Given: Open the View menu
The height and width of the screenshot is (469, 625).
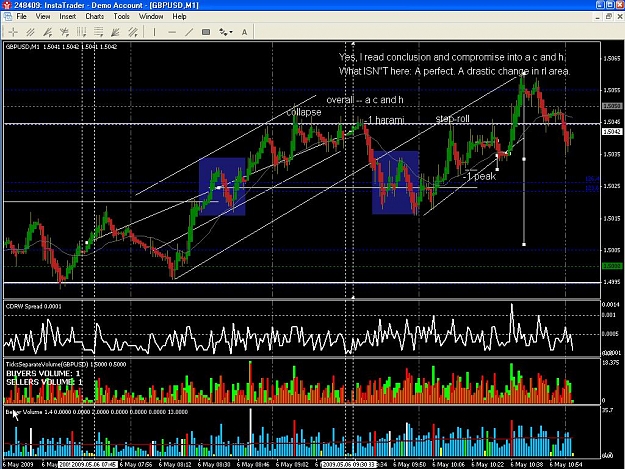Looking at the screenshot, I should [x=43, y=17].
